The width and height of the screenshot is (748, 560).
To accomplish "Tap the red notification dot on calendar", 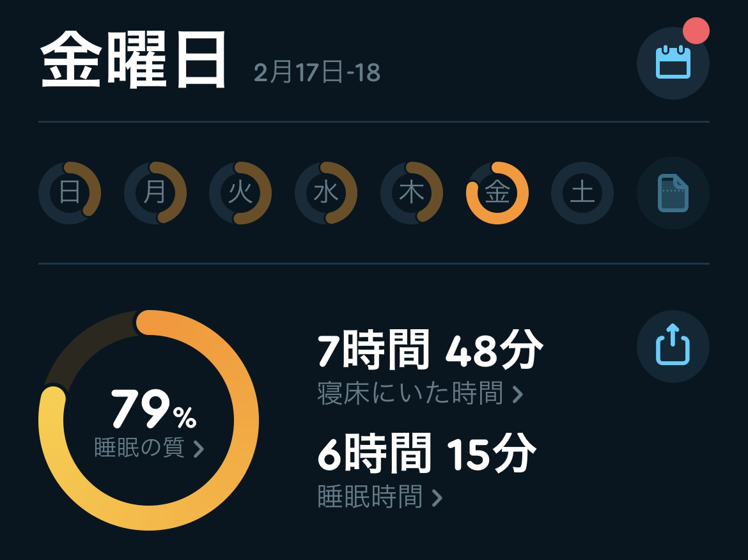I will tap(696, 31).
